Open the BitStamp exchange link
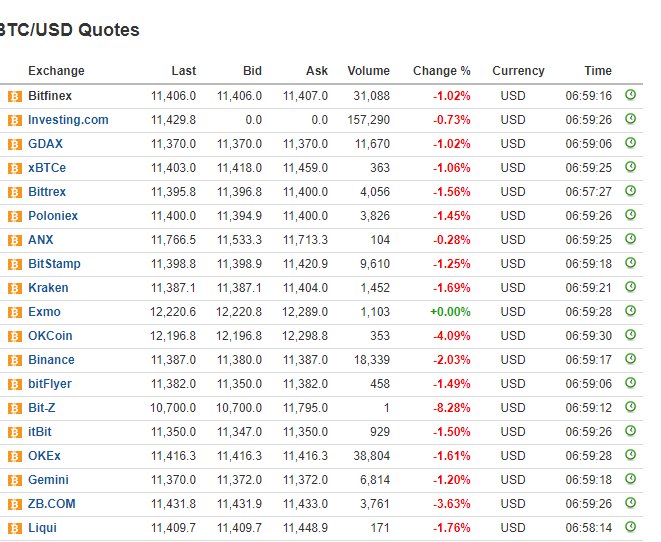 [x=54, y=264]
